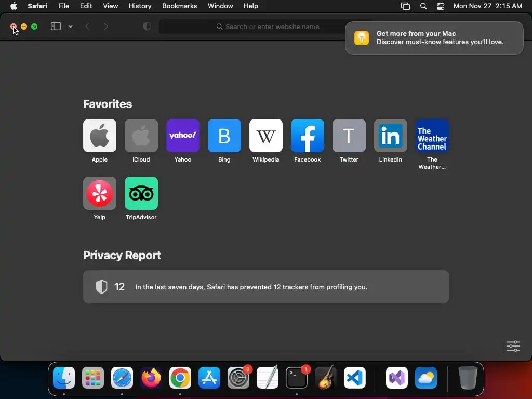Launch Visual Studio Code from the Dock

(354, 377)
